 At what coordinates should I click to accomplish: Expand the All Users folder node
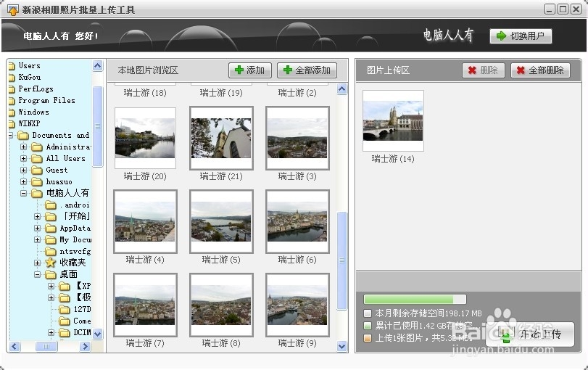click(24, 158)
